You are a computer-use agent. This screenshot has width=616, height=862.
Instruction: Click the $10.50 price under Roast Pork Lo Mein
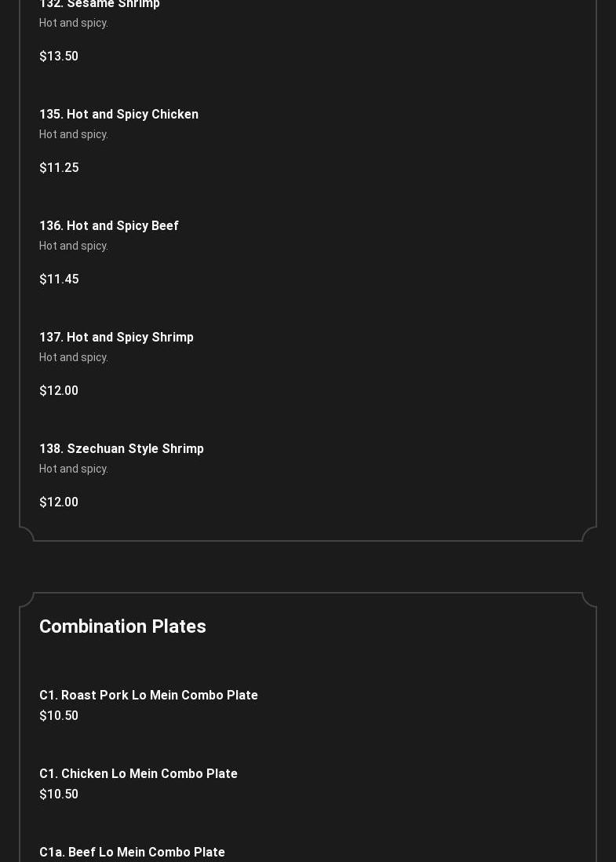[x=59, y=716]
